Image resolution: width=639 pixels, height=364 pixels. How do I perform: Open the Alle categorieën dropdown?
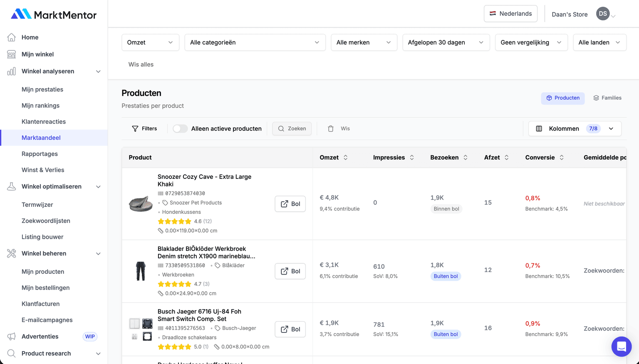[255, 42]
